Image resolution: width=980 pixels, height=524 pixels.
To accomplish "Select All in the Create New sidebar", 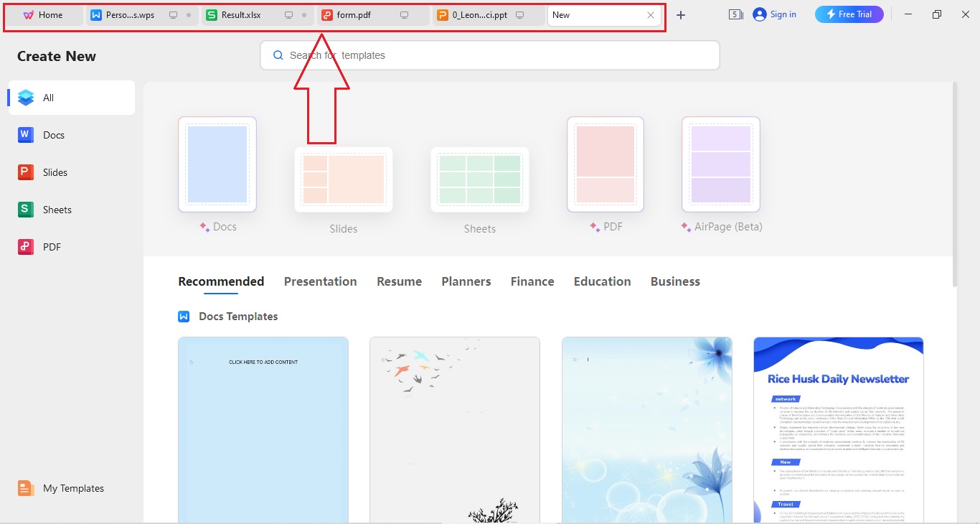I will tap(71, 98).
